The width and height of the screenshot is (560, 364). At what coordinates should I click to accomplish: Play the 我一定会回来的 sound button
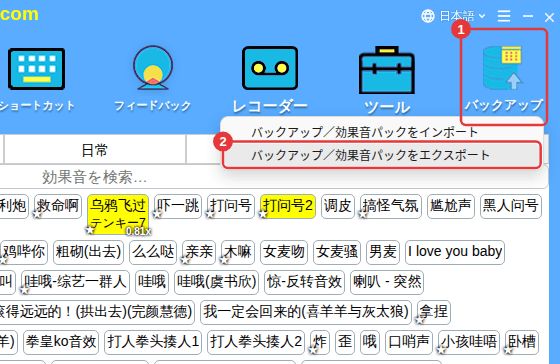click(x=306, y=312)
